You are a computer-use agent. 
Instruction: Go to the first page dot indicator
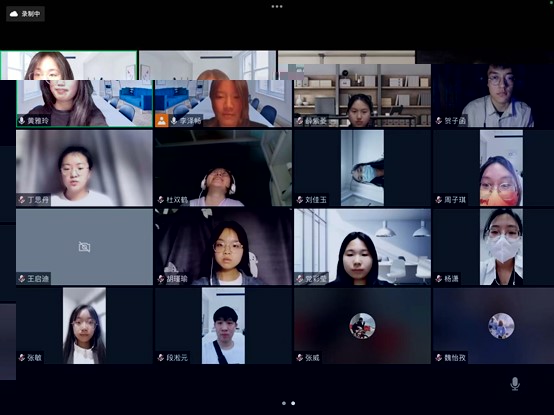click(x=284, y=403)
